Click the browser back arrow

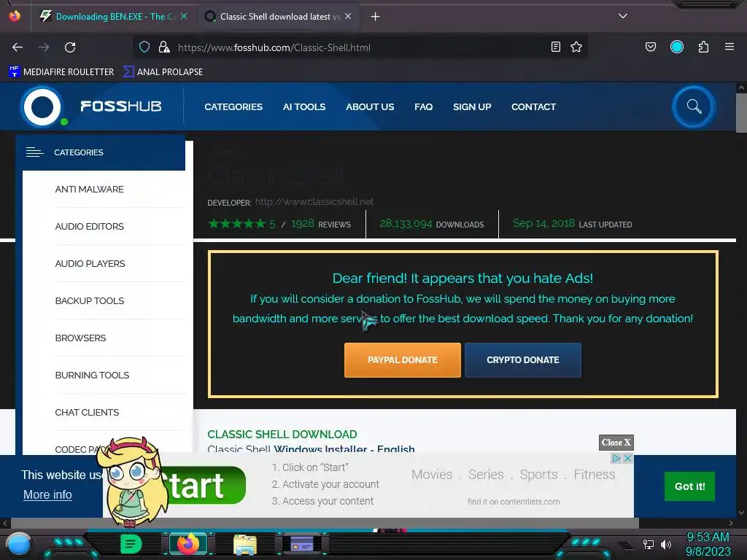click(18, 47)
